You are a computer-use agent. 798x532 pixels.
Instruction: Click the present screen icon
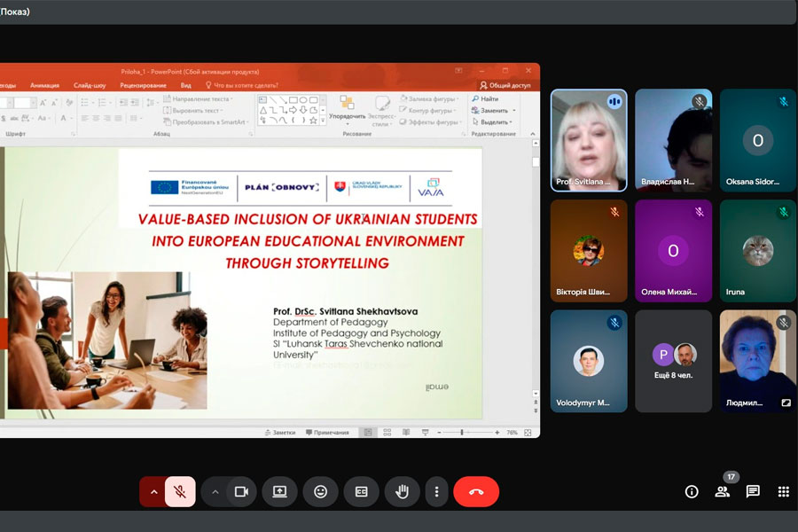279,491
